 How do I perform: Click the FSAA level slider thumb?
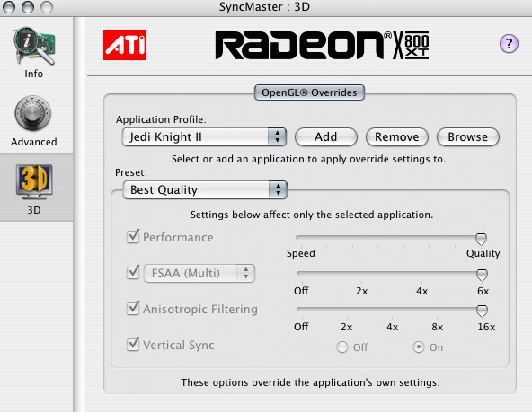[x=482, y=275]
